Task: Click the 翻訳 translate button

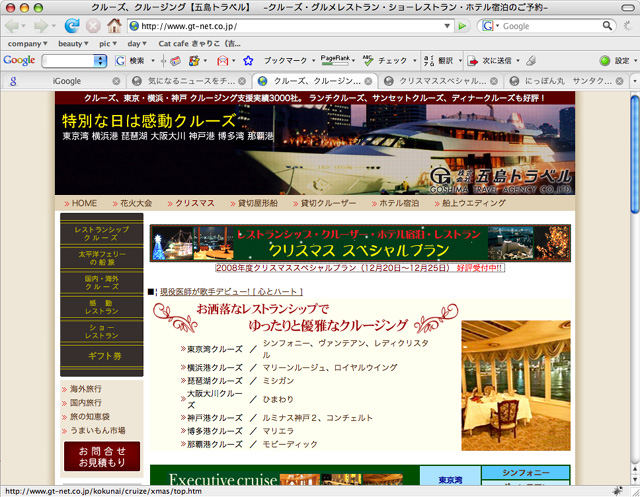Action: [439, 61]
